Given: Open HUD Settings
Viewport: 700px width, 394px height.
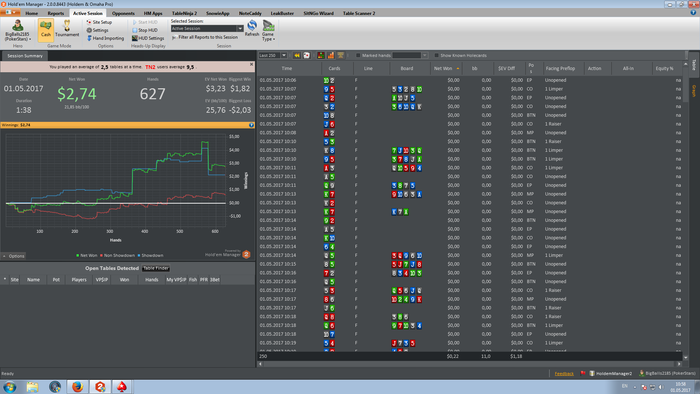Looking at the screenshot, I should click(148, 38).
